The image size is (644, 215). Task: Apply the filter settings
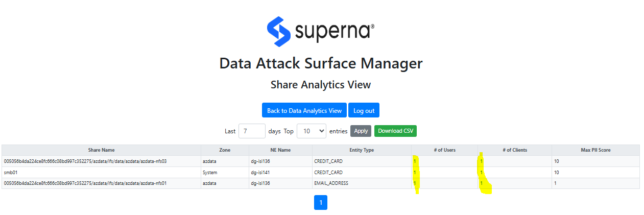[361, 131]
